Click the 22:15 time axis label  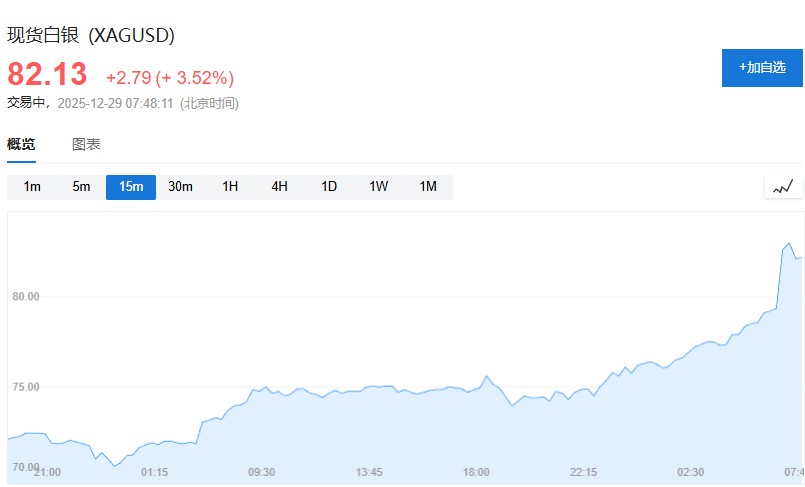pos(583,472)
